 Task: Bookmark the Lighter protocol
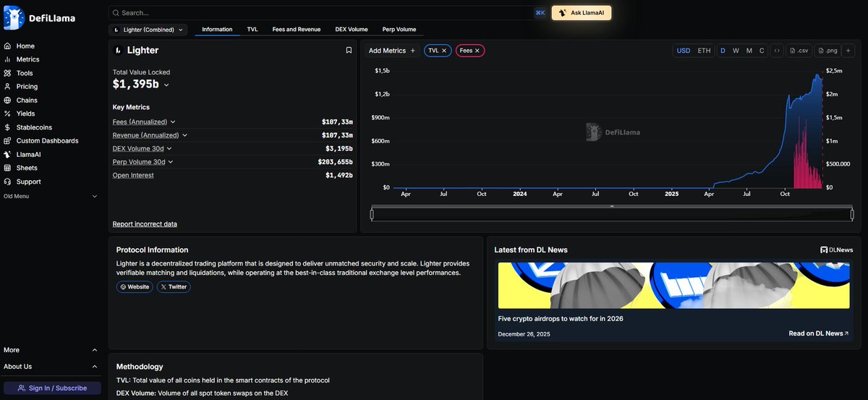click(349, 51)
